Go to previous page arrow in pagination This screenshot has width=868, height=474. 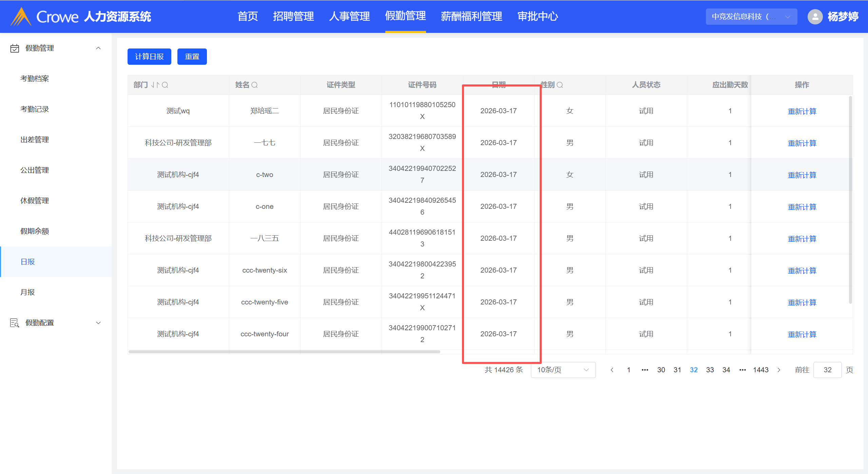pyautogui.click(x=612, y=370)
